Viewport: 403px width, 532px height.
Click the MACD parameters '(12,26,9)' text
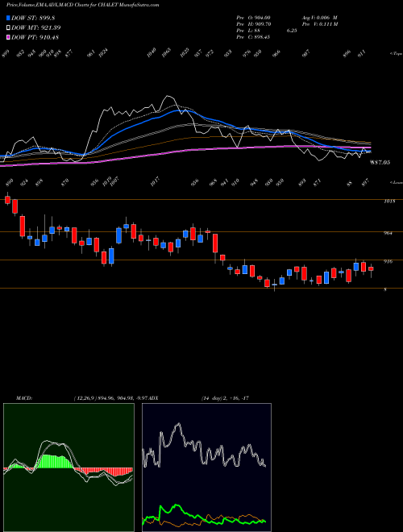click(85, 398)
